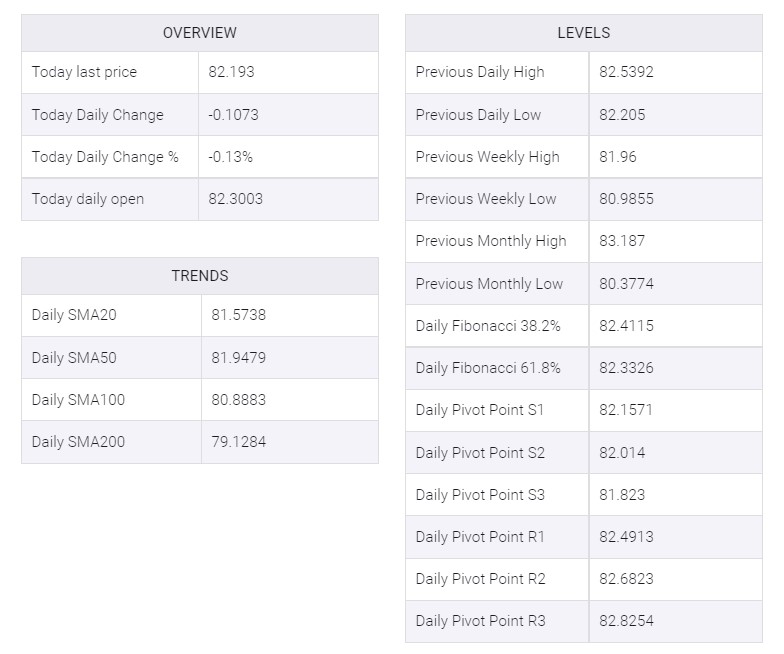Click the Daily Pivot Point R3 label

(481, 621)
